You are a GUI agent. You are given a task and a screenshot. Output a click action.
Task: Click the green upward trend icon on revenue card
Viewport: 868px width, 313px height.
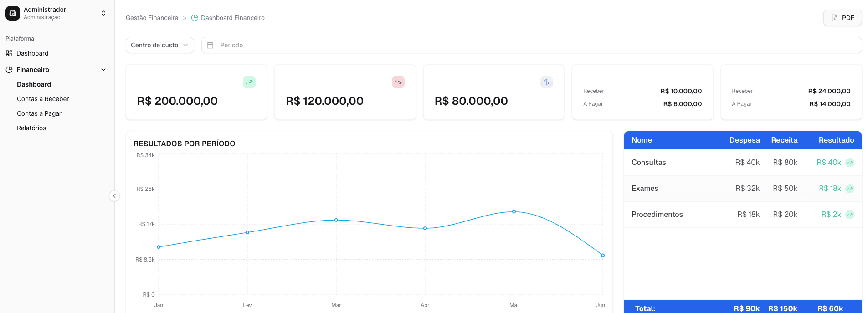point(249,82)
